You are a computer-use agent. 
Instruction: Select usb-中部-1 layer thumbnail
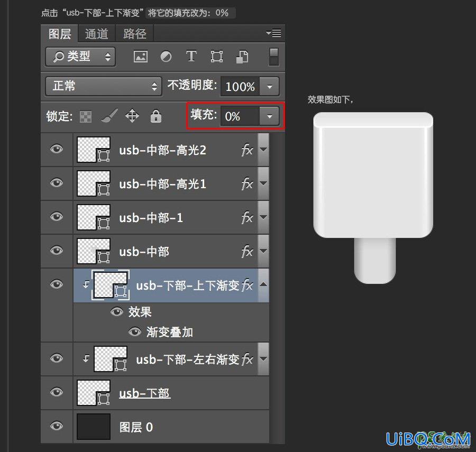coord(94,217)
